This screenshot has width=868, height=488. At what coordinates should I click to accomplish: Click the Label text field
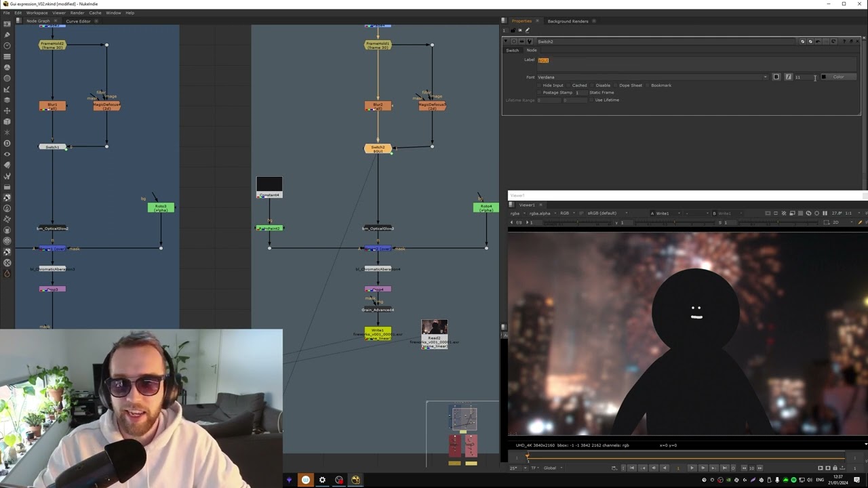[697, 63]
